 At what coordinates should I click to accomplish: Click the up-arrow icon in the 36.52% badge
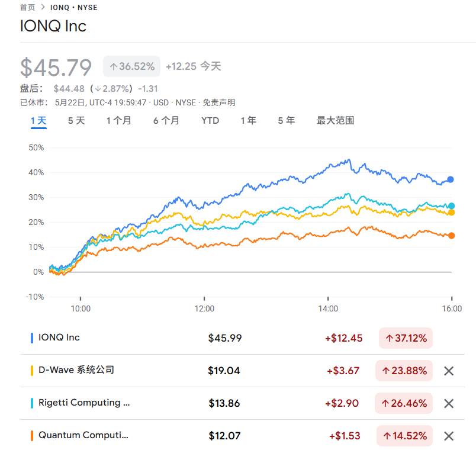click(x=112, y=66)
